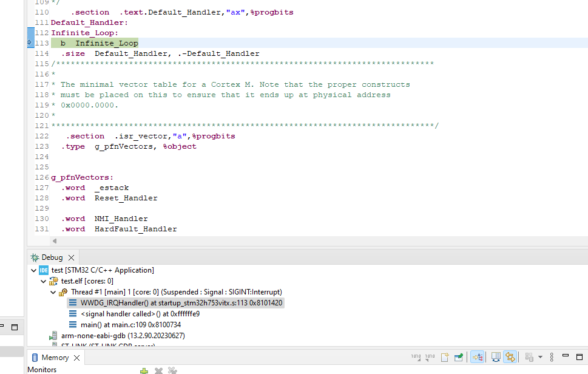Select test [STM32 C/C++ Application] launch entry
588x374 pixels.
tap(103, 270)
